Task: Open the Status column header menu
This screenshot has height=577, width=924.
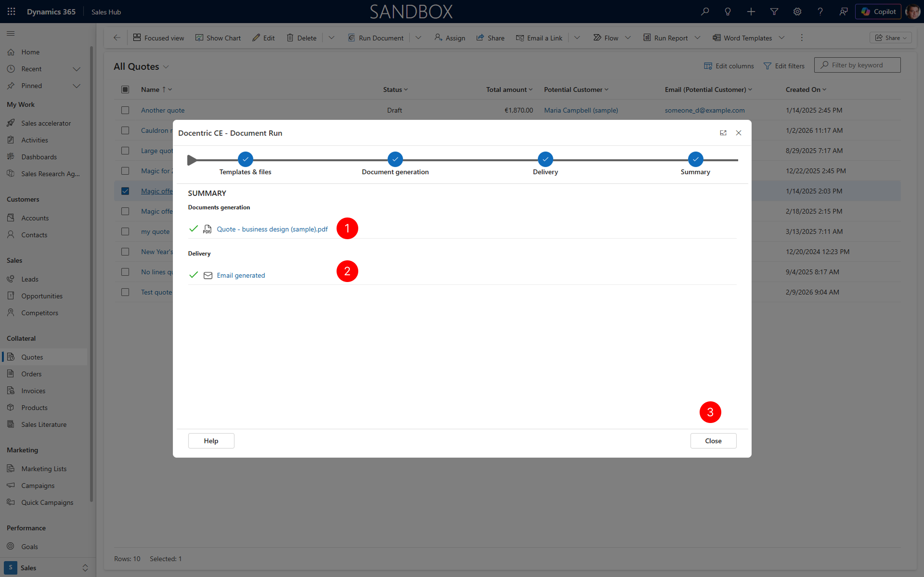Action: click(395, 90)
